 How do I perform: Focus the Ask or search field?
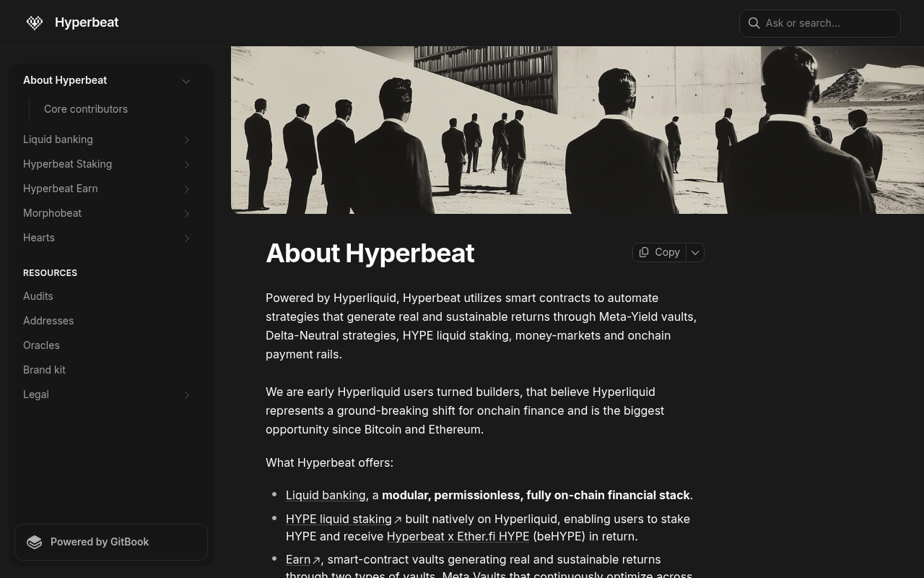(820, 23)
